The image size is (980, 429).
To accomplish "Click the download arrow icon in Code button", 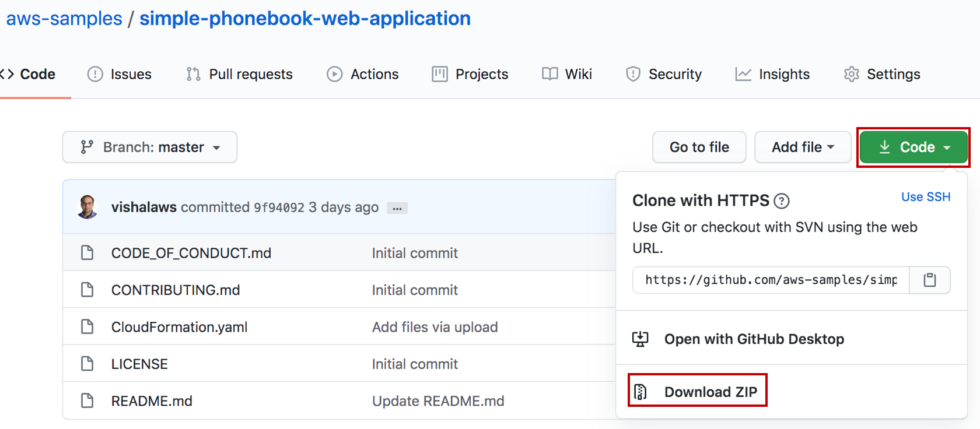I will (885, 147).
